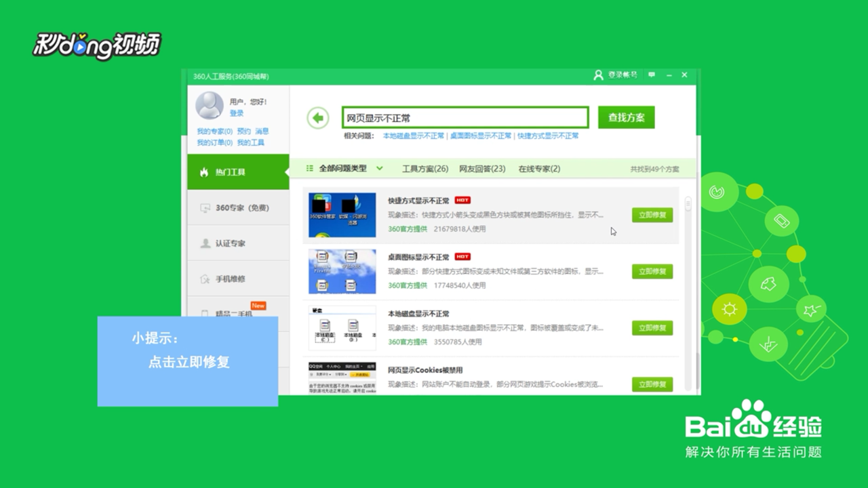Open the 预约 link
Image resolution: width=868 pixels, height=488 pixels.
pos(243,131)
